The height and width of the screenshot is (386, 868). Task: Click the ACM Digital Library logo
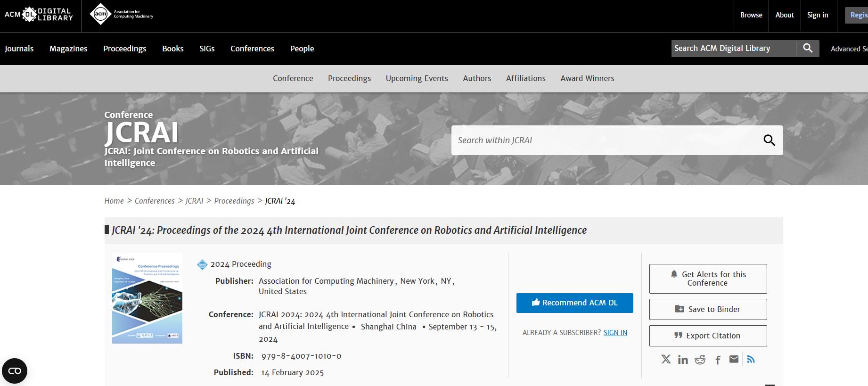coord(39,15)
